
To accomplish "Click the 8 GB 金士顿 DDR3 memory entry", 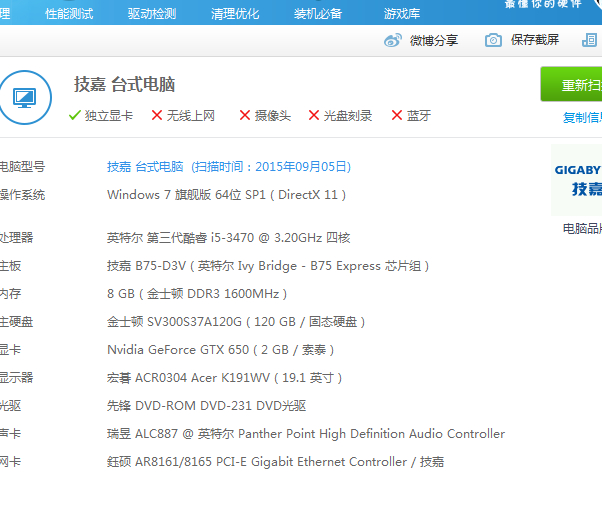I will (x=197, y=294).
